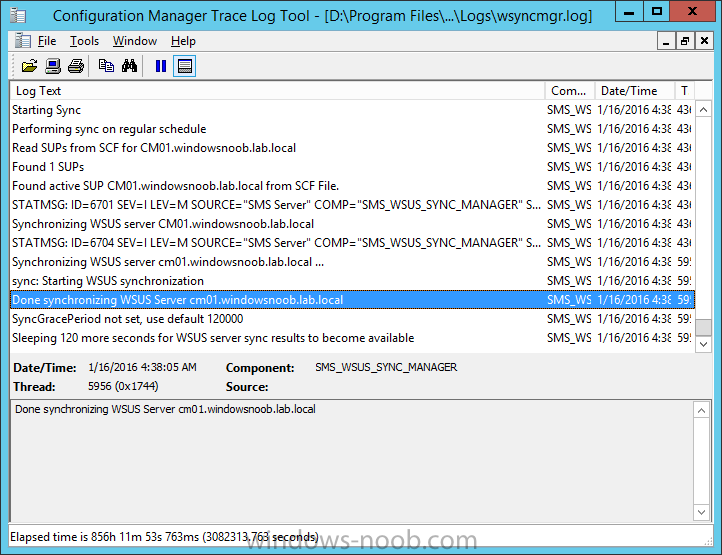Click the Elapsed time status bar text
This screenshot has height=555, width=722.
point(164,537)
